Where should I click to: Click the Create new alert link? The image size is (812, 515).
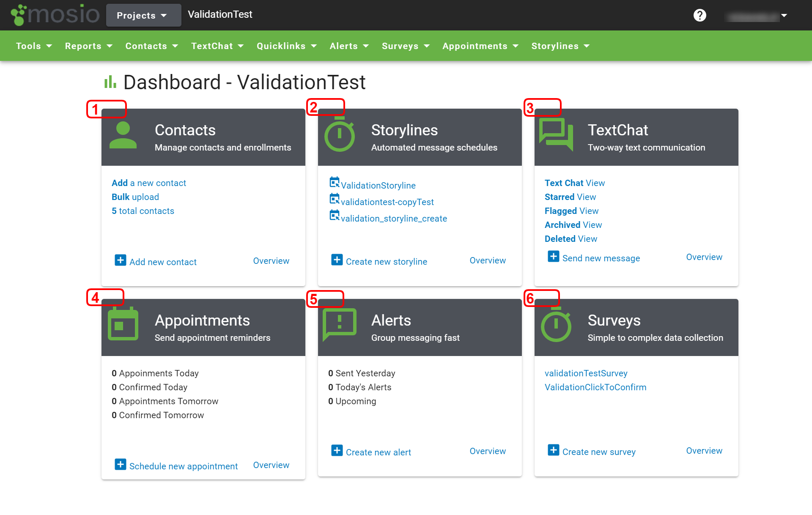tap(379, 452)
